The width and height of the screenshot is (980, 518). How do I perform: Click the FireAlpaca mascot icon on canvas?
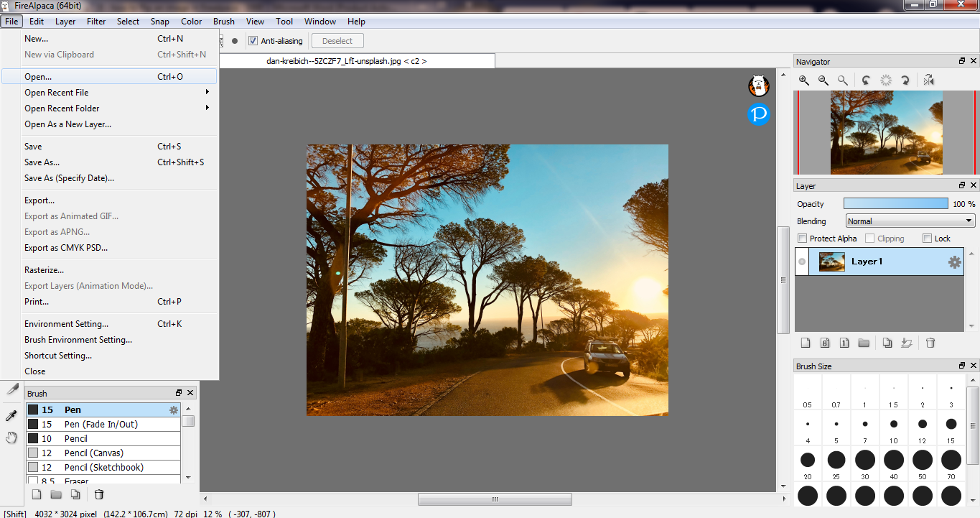pyautogui.click(x=759, y=85)
